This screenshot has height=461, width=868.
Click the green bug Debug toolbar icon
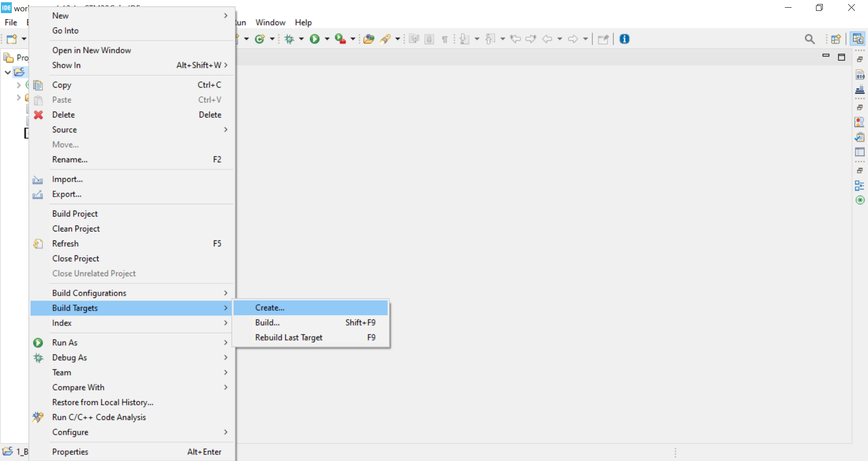point(289,39)
